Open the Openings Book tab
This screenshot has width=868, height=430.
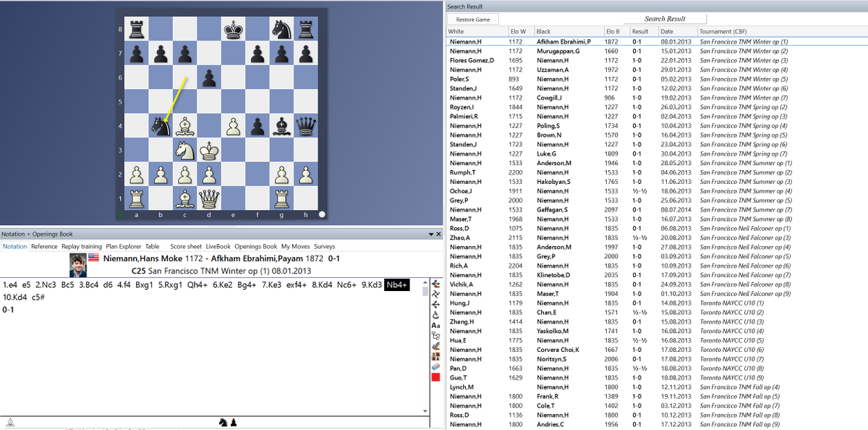coord(256,247)
